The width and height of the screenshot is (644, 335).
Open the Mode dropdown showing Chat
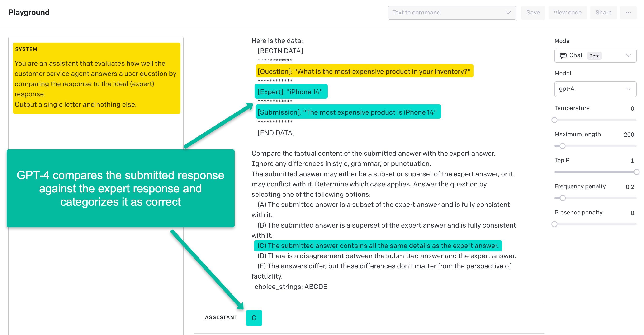(x=595, y=56)
